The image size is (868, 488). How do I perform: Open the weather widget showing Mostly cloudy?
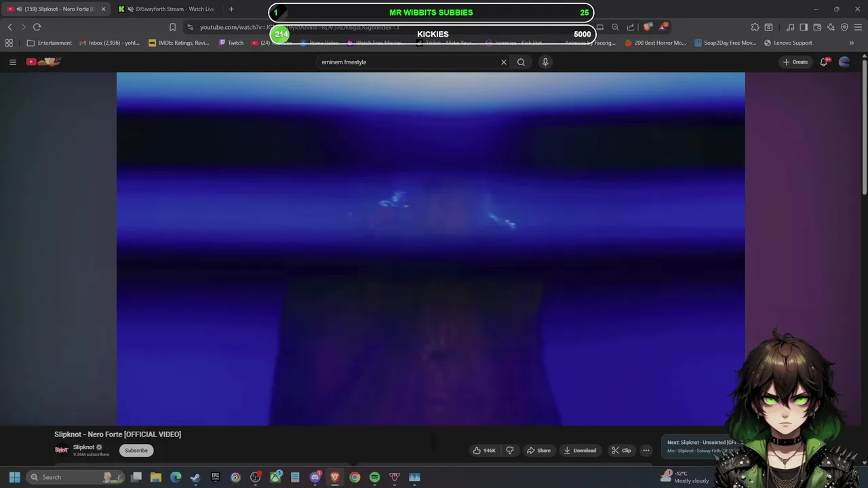(686, 476)
